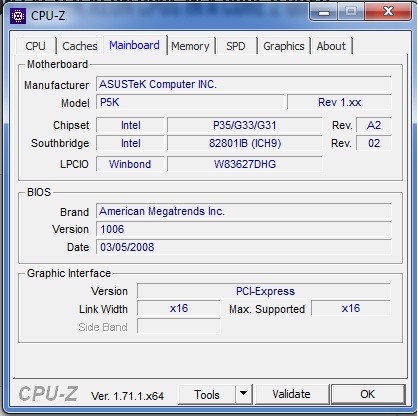The height and width of the screenshot is (416, 418).
Task: Click the Link Width value x16
Action: coord(179,308)
